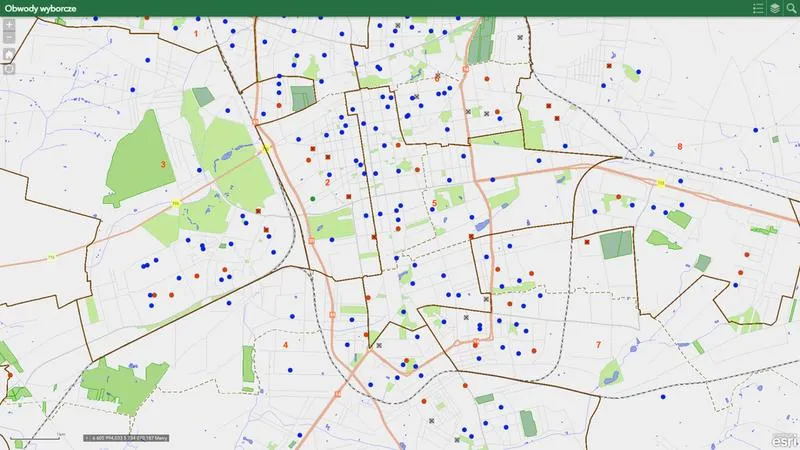
Task: Open the legend list icon in header
Action: pyautogui.click(x=758, y=8)
